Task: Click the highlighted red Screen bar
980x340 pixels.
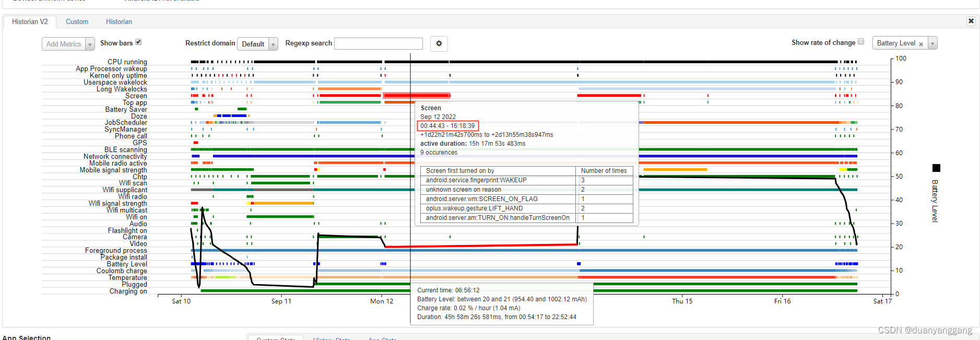Action: click(417, 96)
